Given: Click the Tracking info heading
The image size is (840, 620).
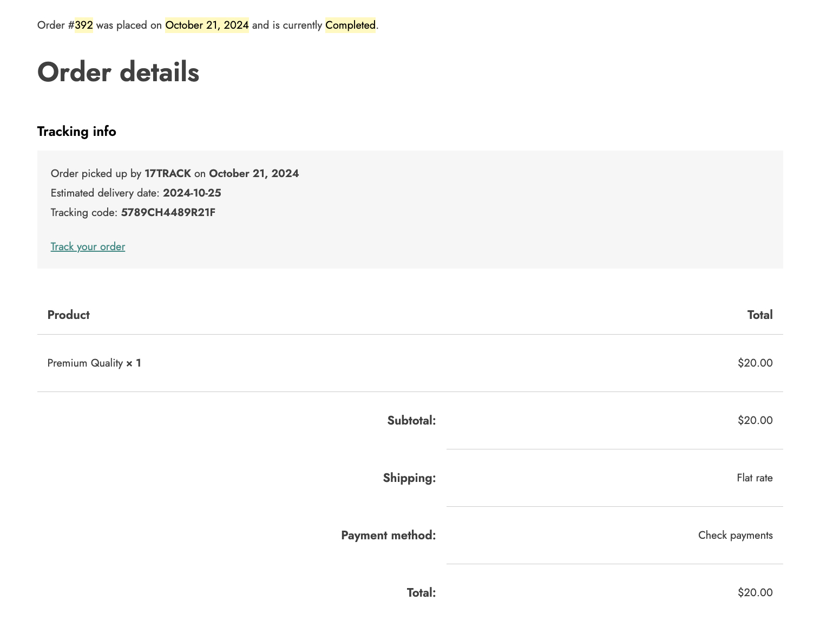Looking at the screenshot, I should [76, 132].
